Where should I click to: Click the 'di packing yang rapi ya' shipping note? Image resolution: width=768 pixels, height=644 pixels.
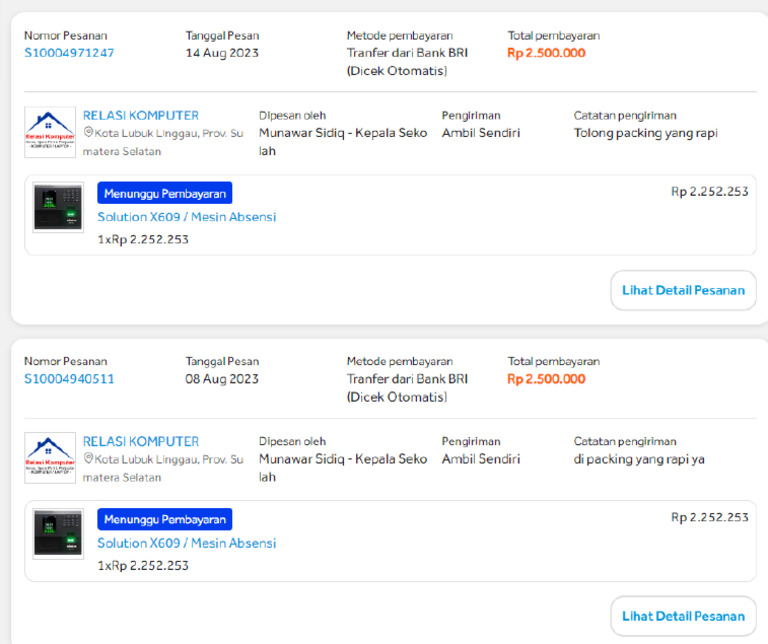[639, 459]
